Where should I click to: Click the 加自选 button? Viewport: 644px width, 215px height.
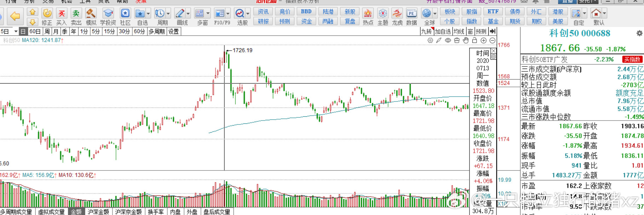[x=443, y=31]
